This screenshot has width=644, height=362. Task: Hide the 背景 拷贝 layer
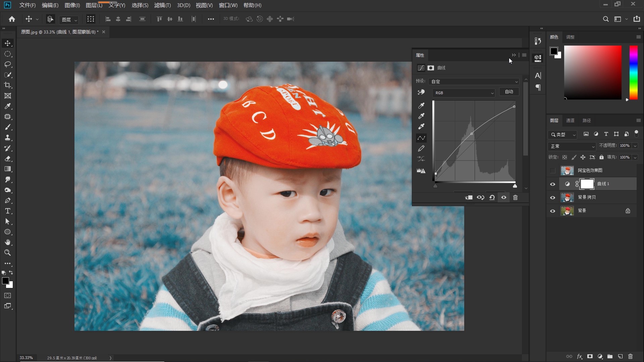point(553,197)
